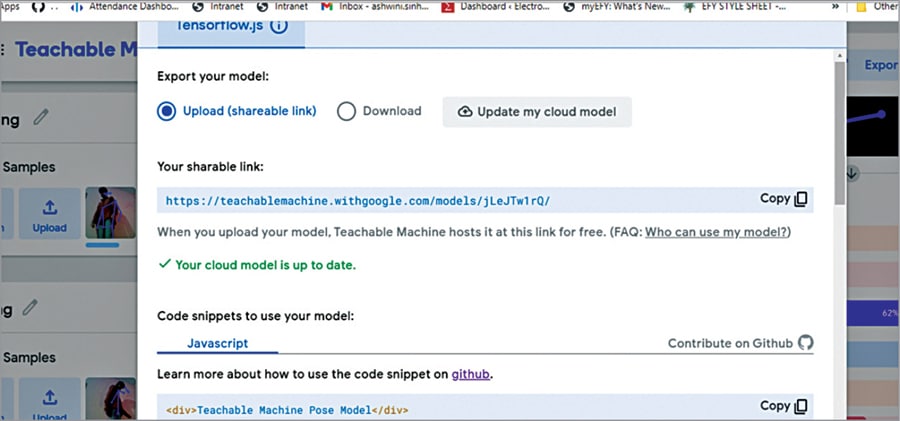Select Upload (shareable link) radio option
The height and width of the screenshot is (421, 900).
(166, 112)
